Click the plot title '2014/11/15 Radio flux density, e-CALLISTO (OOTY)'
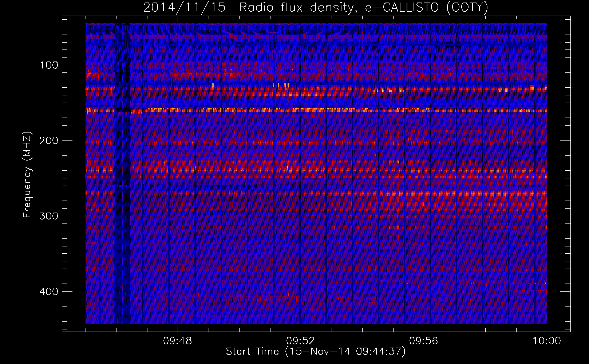589x364 pixels. point(315,7)
